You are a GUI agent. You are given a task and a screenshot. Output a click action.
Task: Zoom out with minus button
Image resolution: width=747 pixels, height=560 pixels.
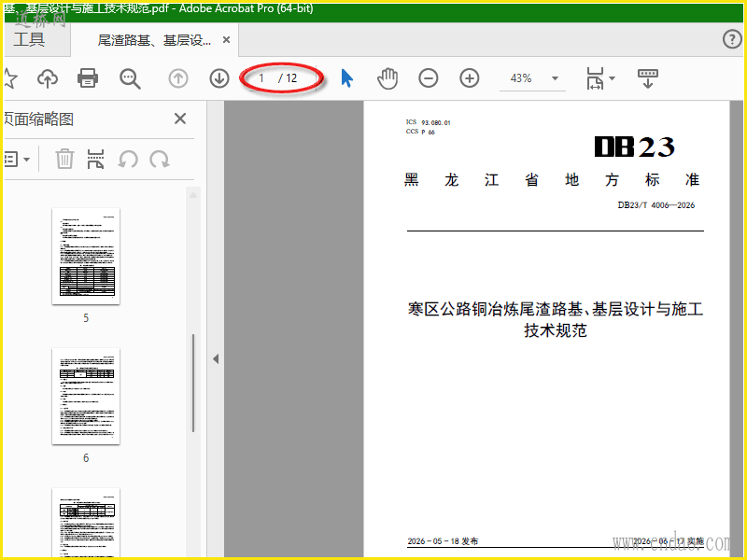(429, 78)
